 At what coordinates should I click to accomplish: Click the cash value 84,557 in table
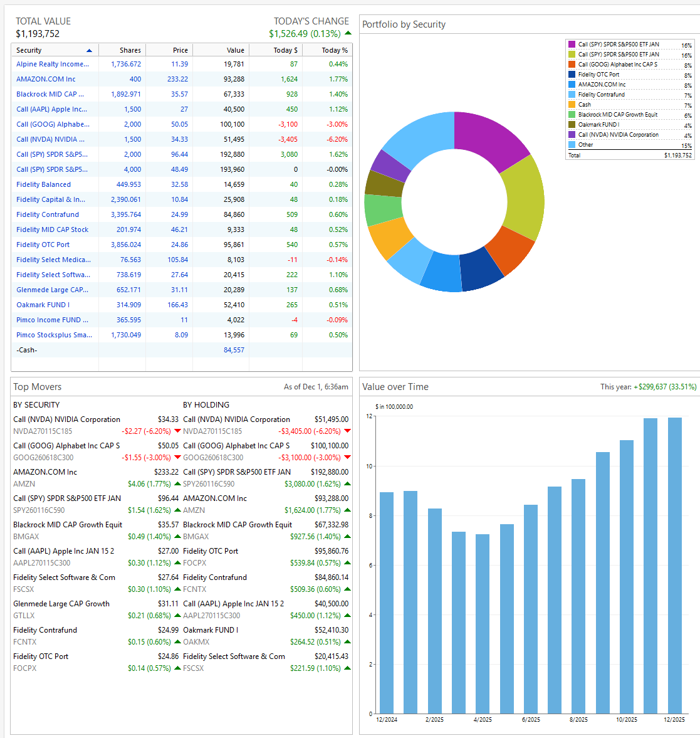pyautogui.click(x=234, y=350)
